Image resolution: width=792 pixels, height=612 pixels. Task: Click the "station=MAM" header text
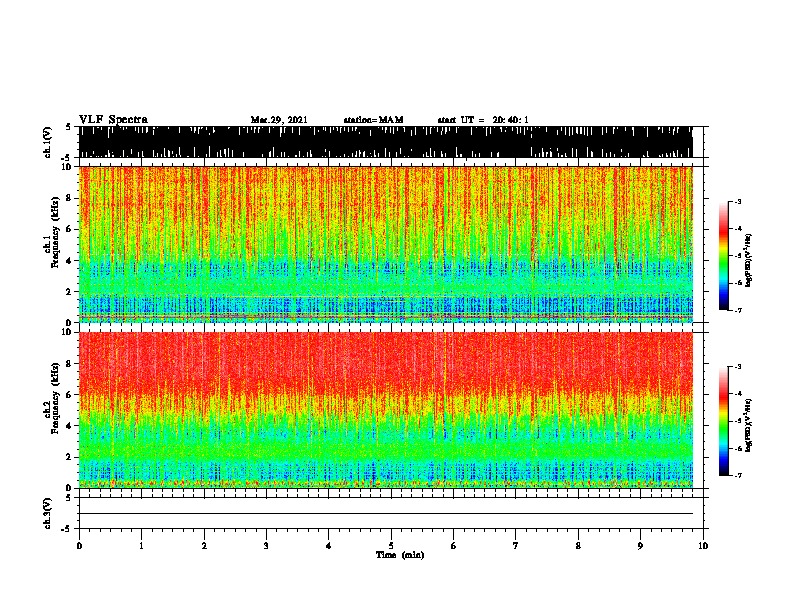tap(373, 120)
